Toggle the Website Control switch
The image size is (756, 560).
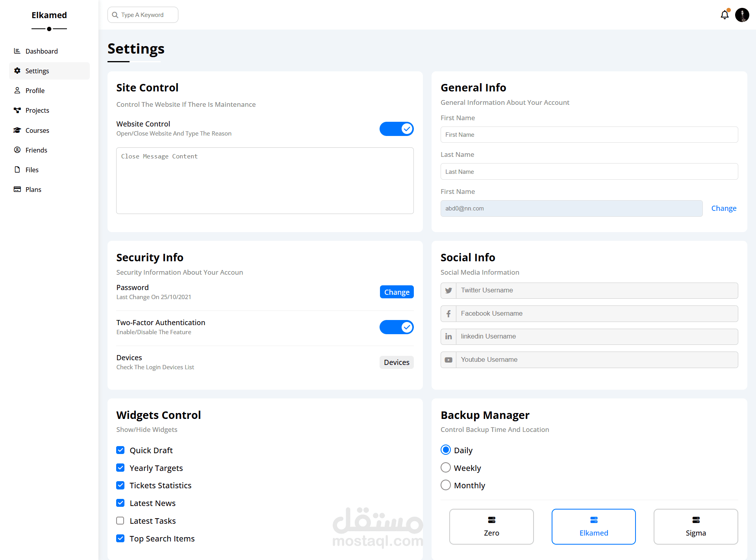point(397,129)
